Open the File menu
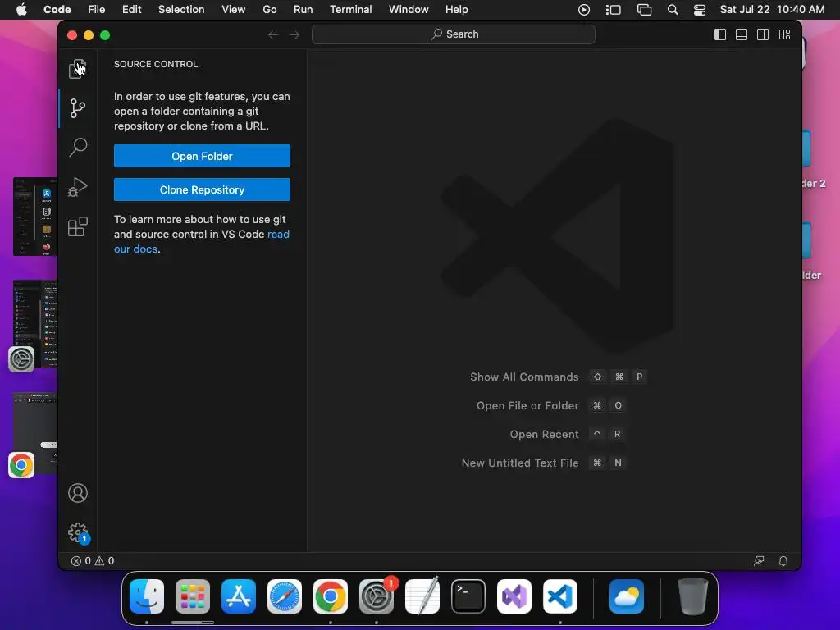This screenshot has height=630, width=840. [97, 10]
